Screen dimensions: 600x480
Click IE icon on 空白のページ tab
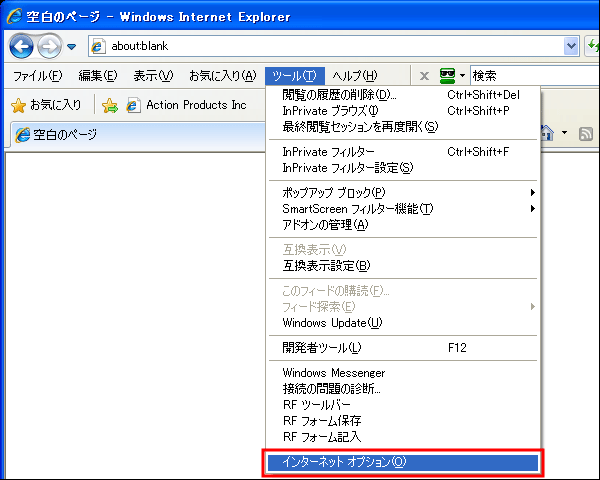point(23,135)
